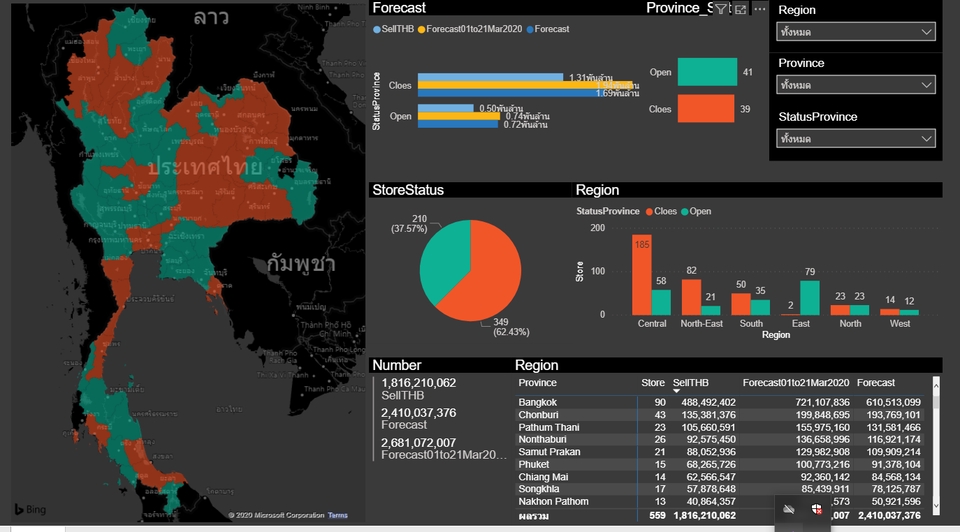Click the green Open bar showing 41

(707, 72)
